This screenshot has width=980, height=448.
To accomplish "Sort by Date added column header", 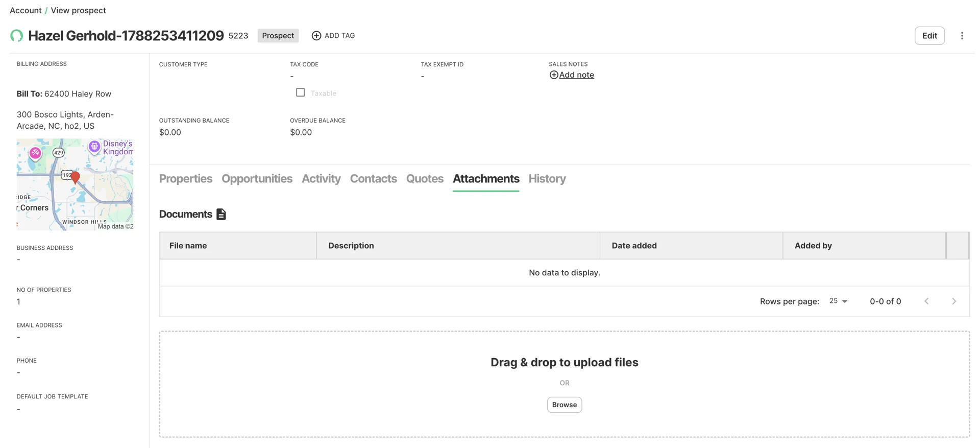I will (x=634, y=246).
